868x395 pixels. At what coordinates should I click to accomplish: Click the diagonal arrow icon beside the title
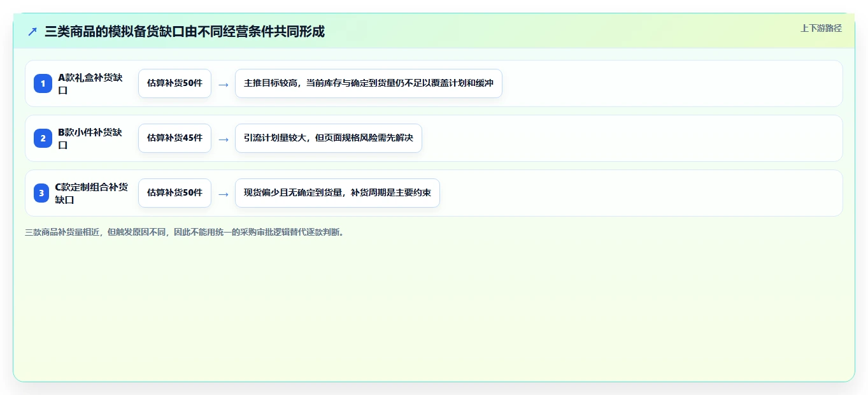pyautogui.click(x=32, y=31)
